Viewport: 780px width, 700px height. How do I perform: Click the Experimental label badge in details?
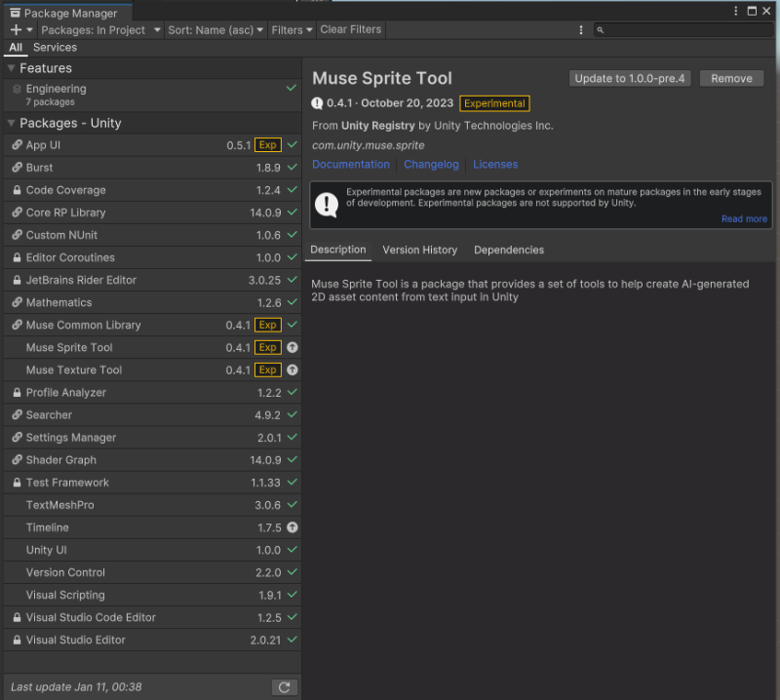[494, 103]
